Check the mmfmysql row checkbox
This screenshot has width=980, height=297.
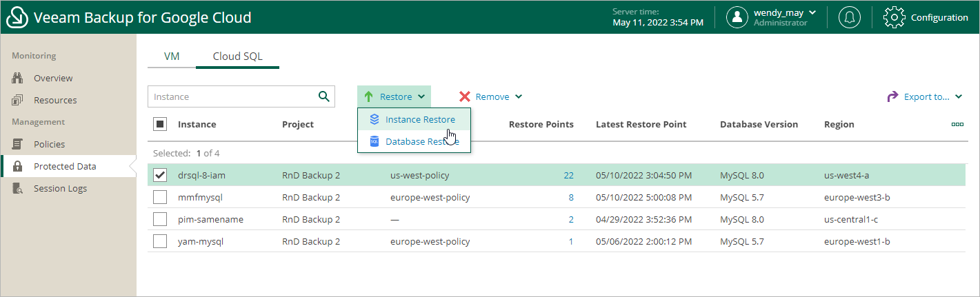coord(159,197)
